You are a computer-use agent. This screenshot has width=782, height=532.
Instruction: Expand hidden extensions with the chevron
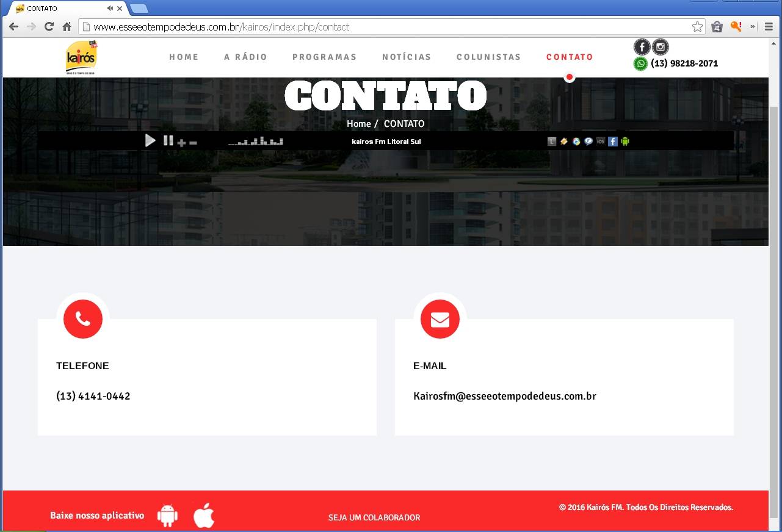[x=753, y=26]
